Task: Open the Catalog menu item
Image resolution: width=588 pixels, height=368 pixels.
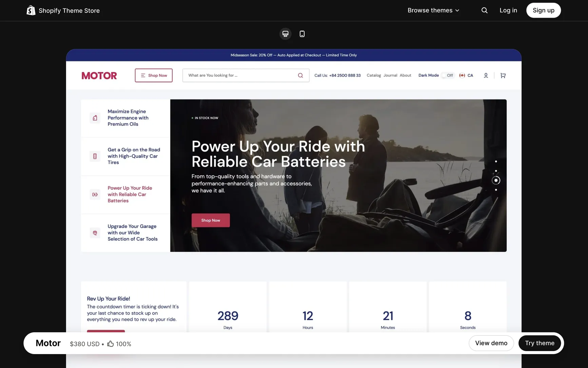Action: [x=374, y=75]
